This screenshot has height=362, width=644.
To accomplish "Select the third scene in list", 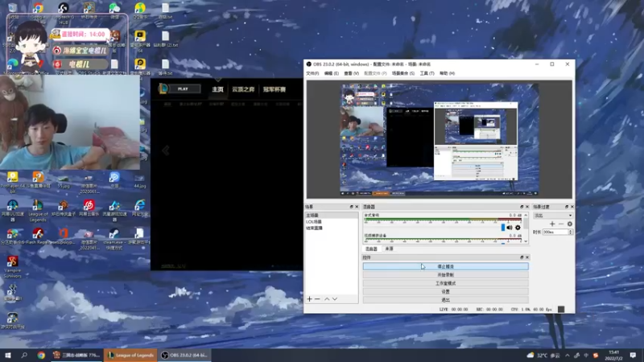I will tap(331, 228).
